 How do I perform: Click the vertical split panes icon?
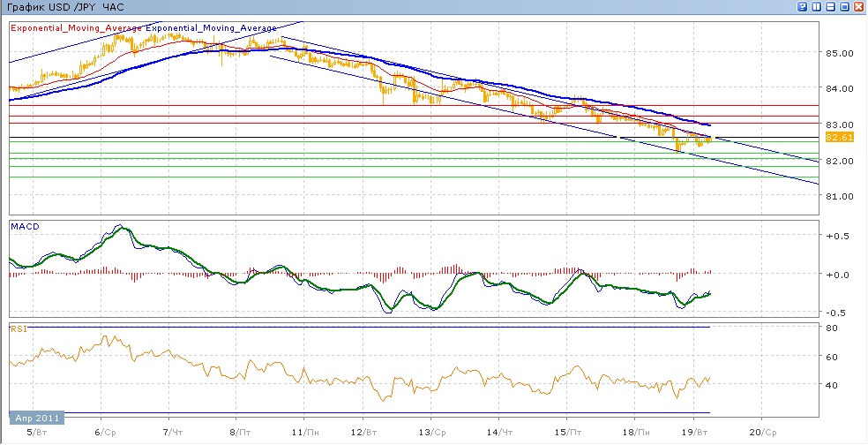coord(817,6)
